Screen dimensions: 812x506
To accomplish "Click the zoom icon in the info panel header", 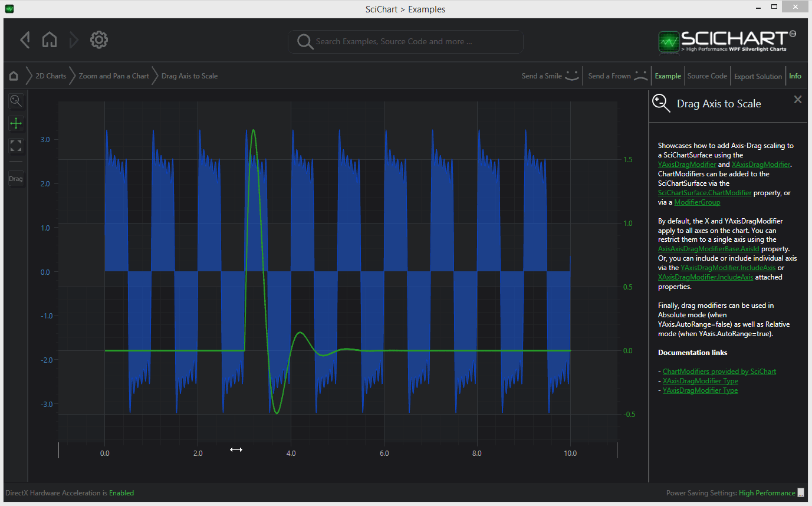I will 661,103.
